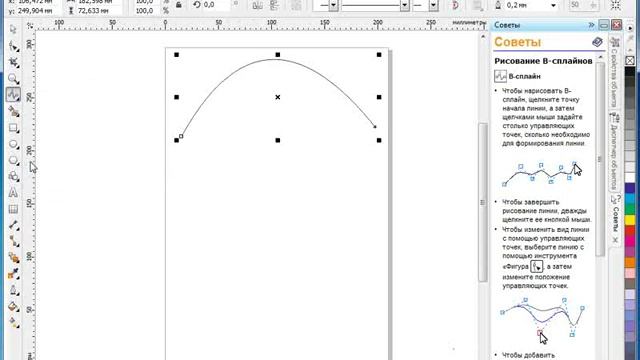Open the end arrowhead dropdown

(433, 5)
